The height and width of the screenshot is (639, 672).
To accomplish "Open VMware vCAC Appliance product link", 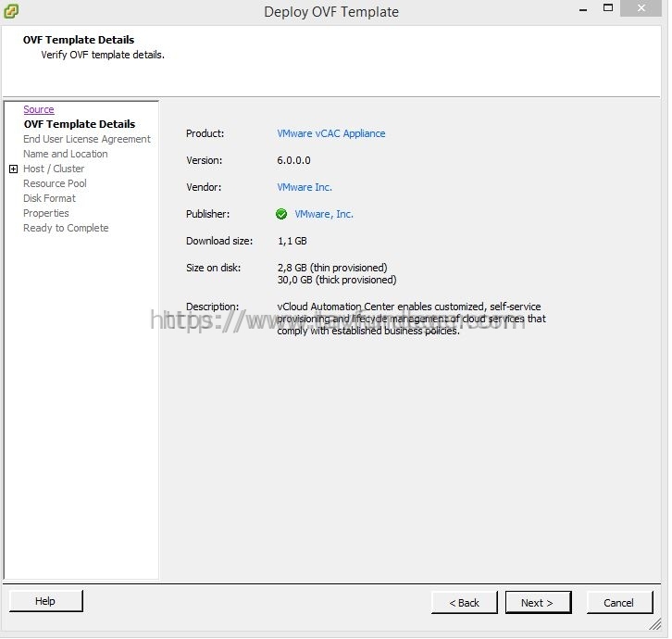I will 331,133.
